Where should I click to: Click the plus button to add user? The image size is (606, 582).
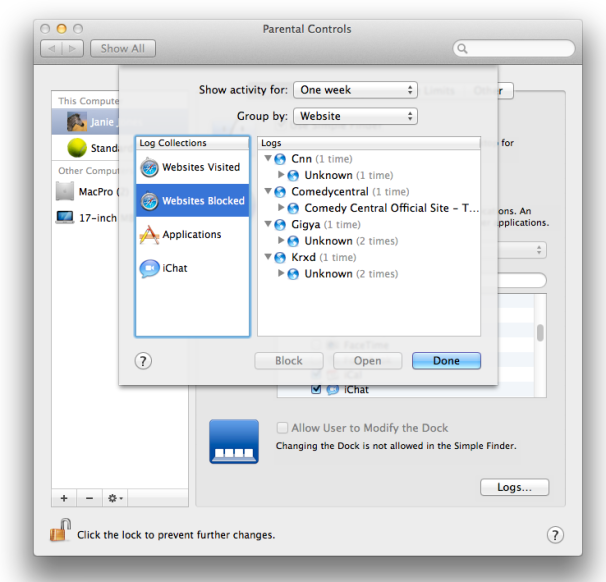tap(64, 498)
